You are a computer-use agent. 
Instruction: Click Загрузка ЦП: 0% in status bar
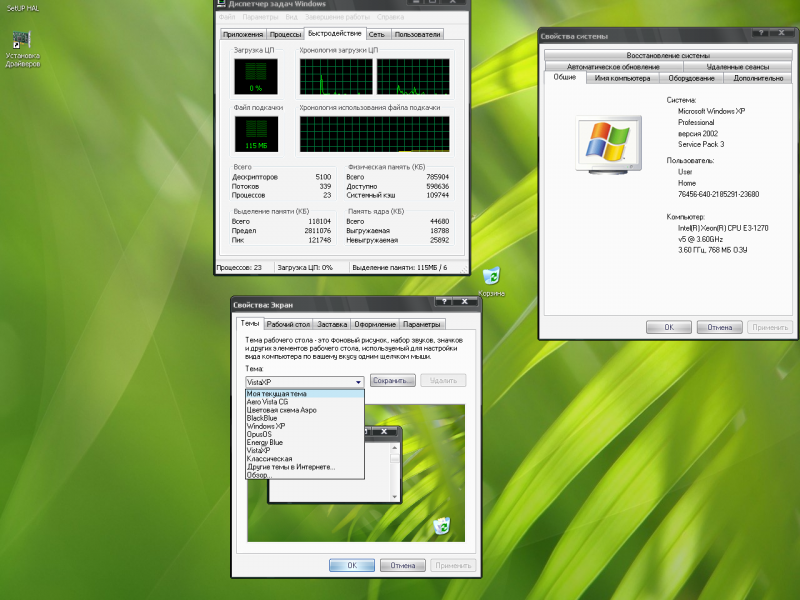click(305, 267)
